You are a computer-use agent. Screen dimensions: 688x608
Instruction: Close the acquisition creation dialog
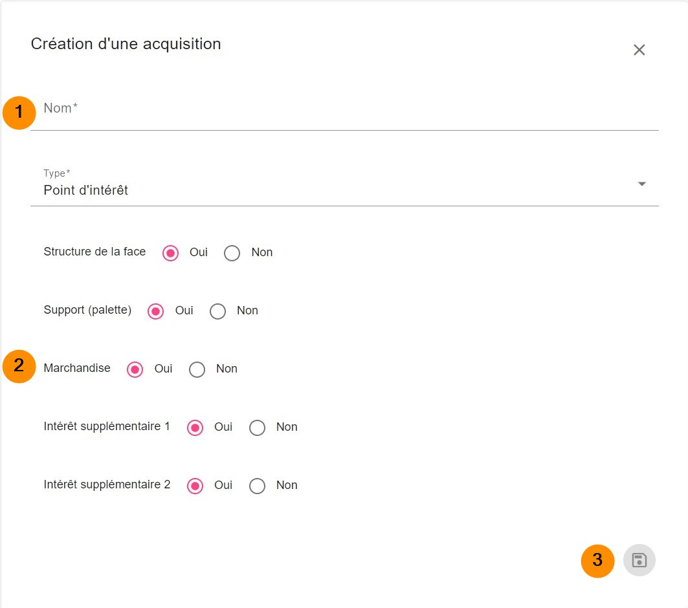pos(639,50)
